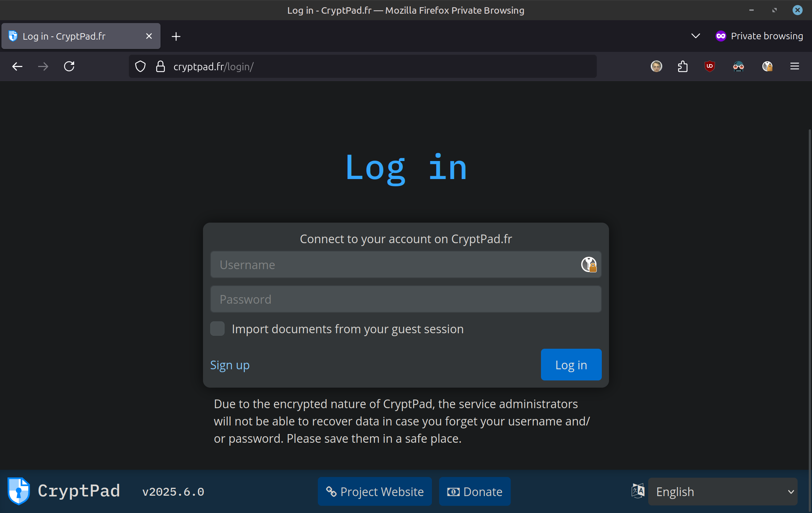The height and width of the screenshot is (513, 812).
Task: Expand the list all tabs chevron
Action: pyautogui.click(x=695, y=36)
